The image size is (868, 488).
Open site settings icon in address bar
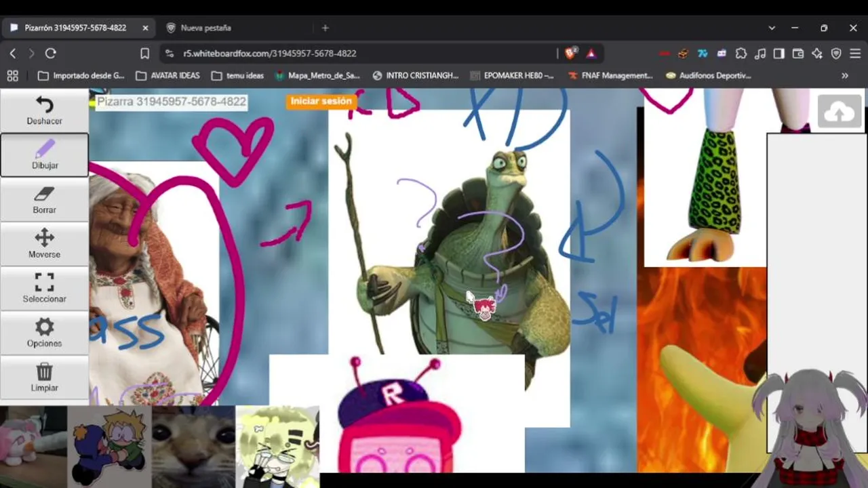170,53
